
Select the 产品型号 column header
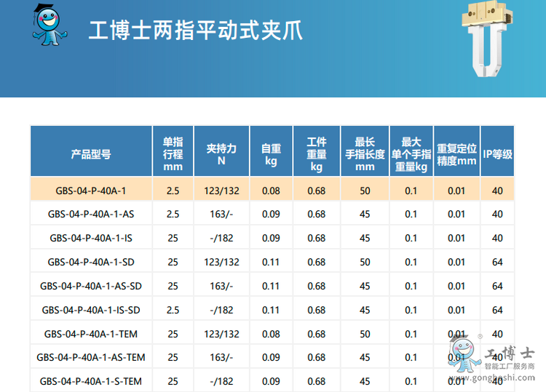pos(91,154)
